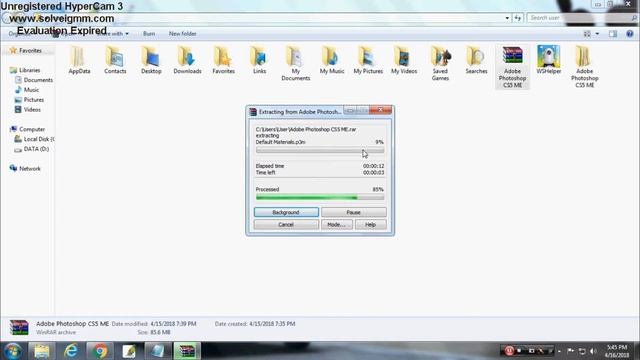Show hidden system tray icons
Screen dimensions: 640x360
[559, 351]
